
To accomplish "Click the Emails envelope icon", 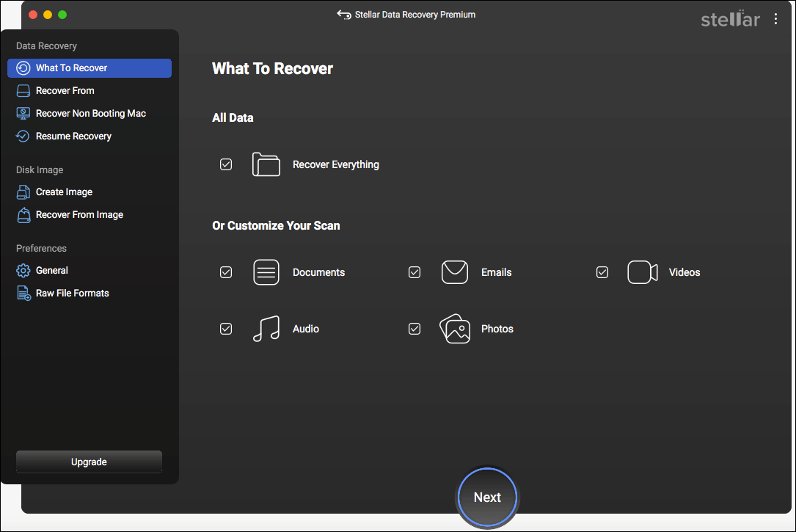I will (x=454, y=272).
